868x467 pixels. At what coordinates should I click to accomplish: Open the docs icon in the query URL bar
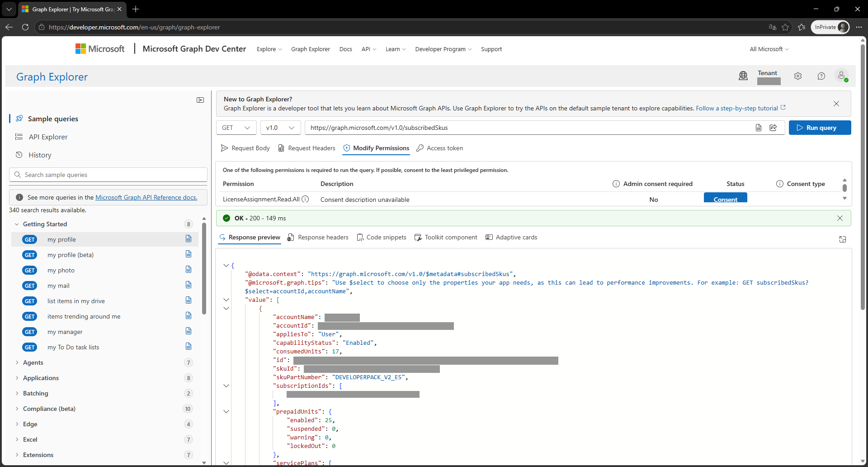759,128
